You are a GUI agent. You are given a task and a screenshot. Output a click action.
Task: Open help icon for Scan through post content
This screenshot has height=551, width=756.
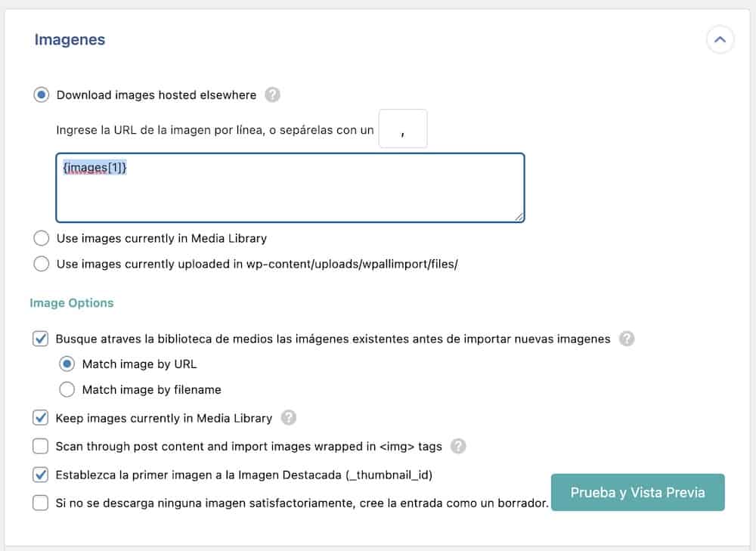click(x=458, y=446)
